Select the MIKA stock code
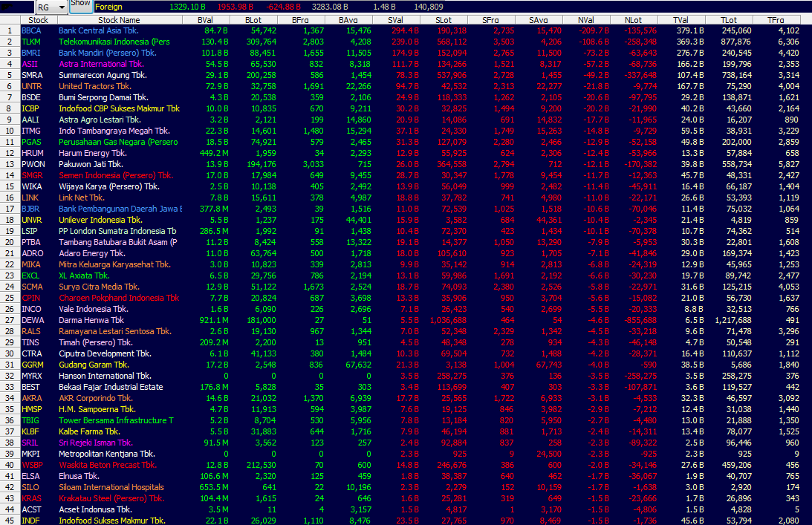The width and height of the screenshot is (812, 525). coord(31,264)
